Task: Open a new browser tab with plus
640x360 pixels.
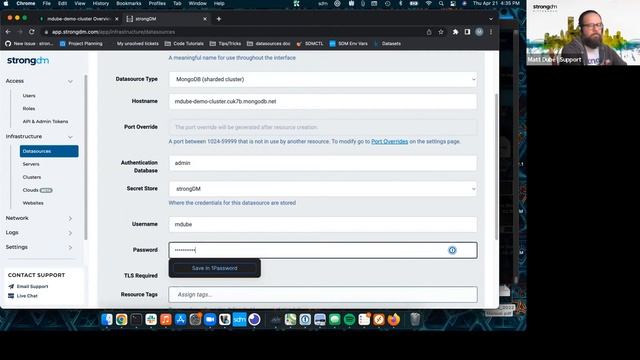Action: (219, 19)
